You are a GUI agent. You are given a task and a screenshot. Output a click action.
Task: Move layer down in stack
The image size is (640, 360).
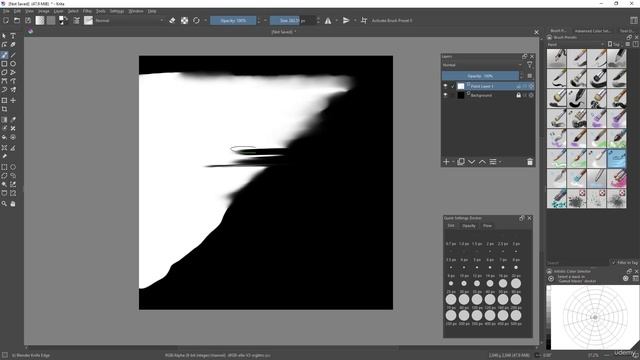pyautogui.click(x=471, y=162)
